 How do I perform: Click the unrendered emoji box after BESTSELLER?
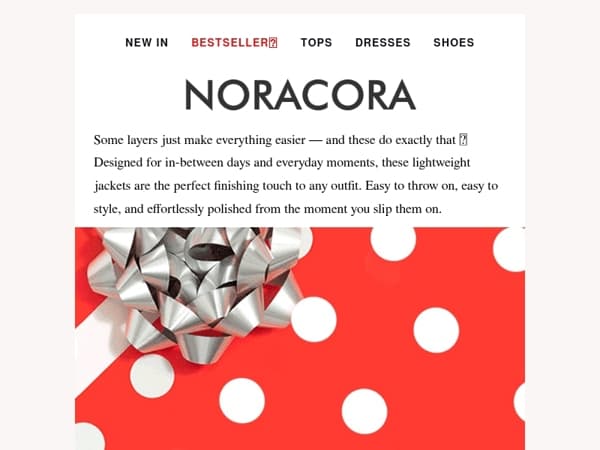coord(273,43)
